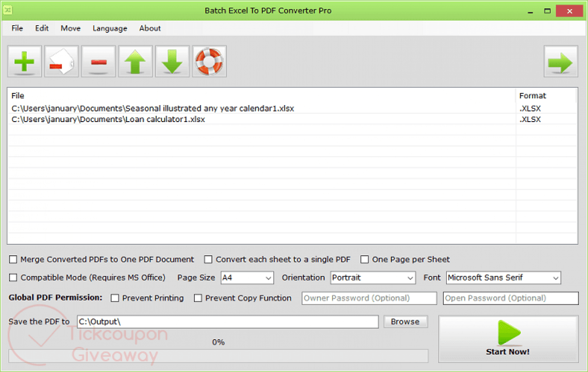Click the Add Files plus icon
The width and height of the screenshot is (588, 372).
click(24, 61)
